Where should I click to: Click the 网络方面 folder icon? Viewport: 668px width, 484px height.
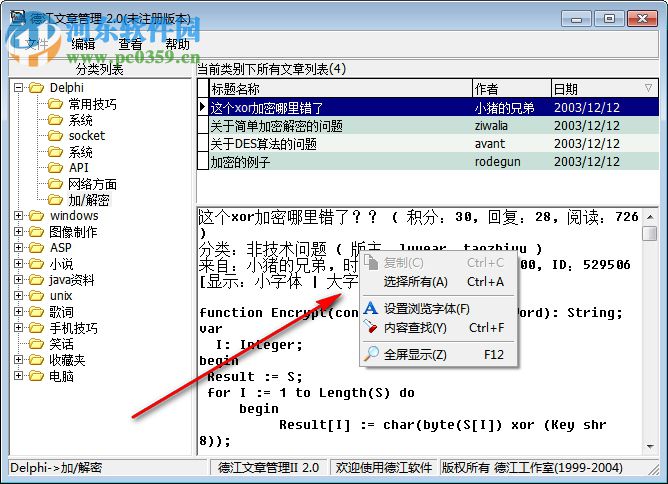[55, 184]
